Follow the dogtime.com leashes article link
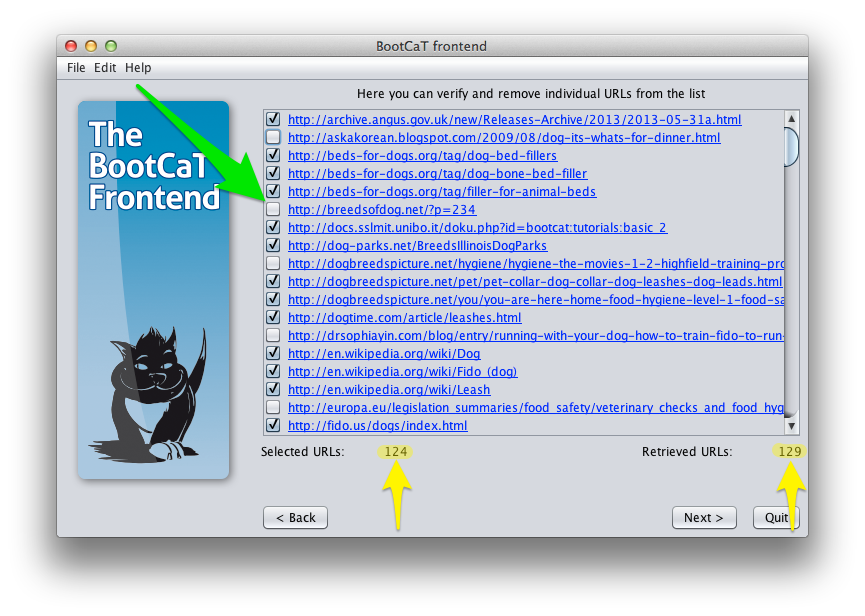865x616 pixels. pyautogui.click(x=404, y=318)
